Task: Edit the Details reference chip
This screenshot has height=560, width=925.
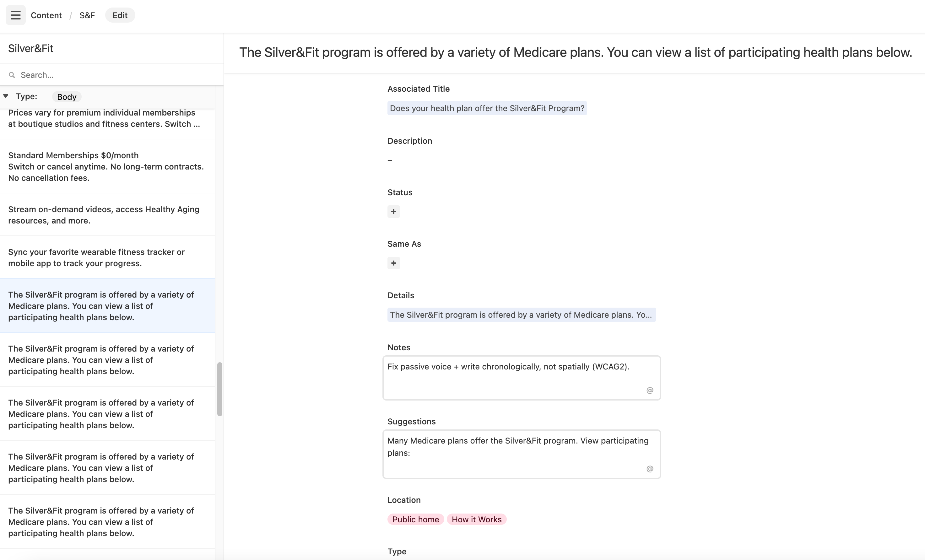Action: coord(522,315)
